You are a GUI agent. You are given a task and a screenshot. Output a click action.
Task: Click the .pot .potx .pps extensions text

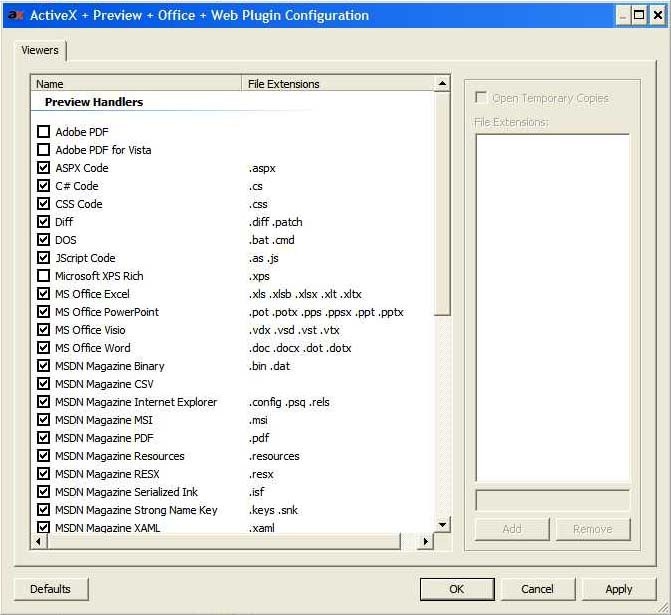pyautogui.click(x=326, y=312)
